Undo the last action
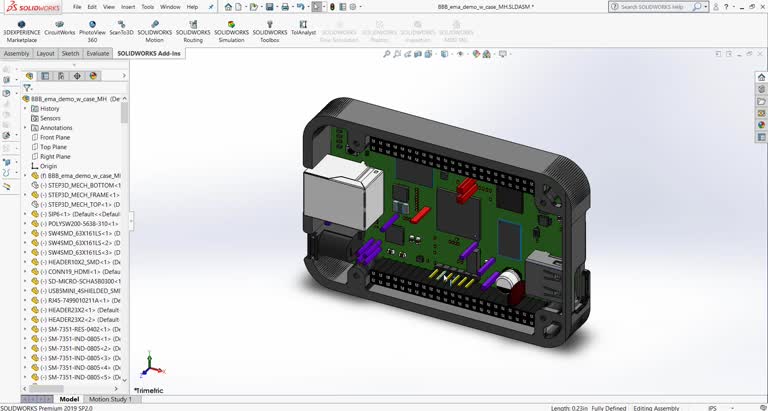 click(300, 7)
